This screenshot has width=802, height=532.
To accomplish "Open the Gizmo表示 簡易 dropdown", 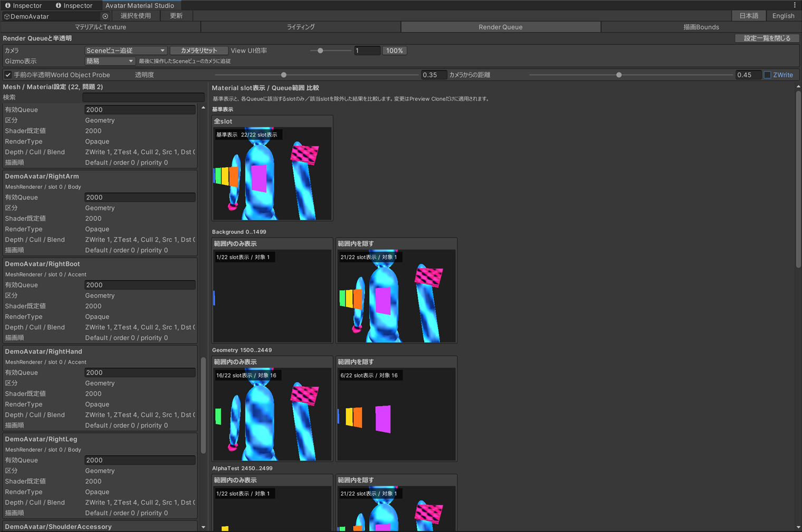I will (x=110, y=61).
